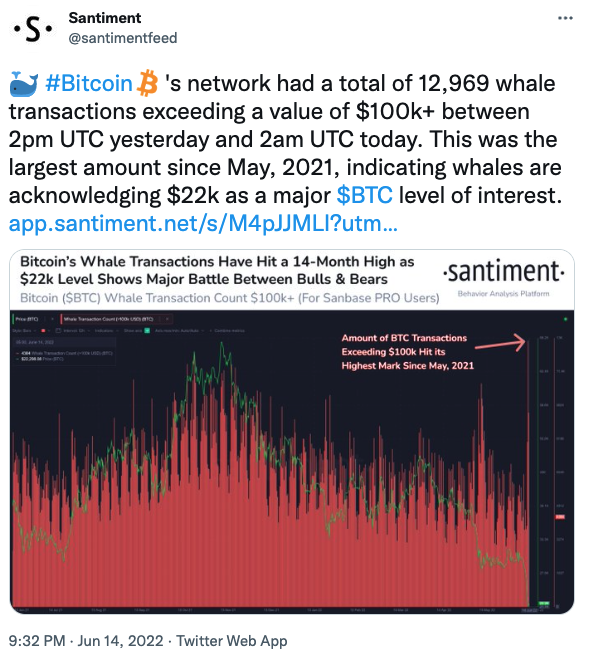Open the red bar color picker swatch

(43, 331)
